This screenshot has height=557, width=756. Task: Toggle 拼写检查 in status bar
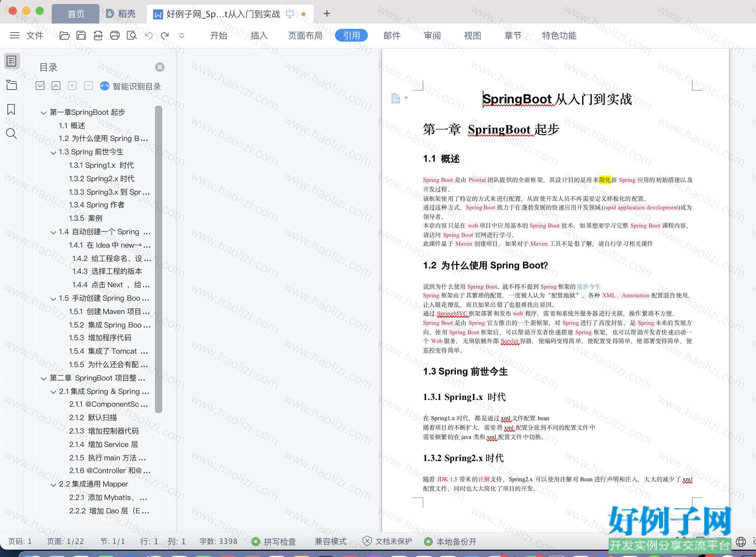click(x=274, y=542)
